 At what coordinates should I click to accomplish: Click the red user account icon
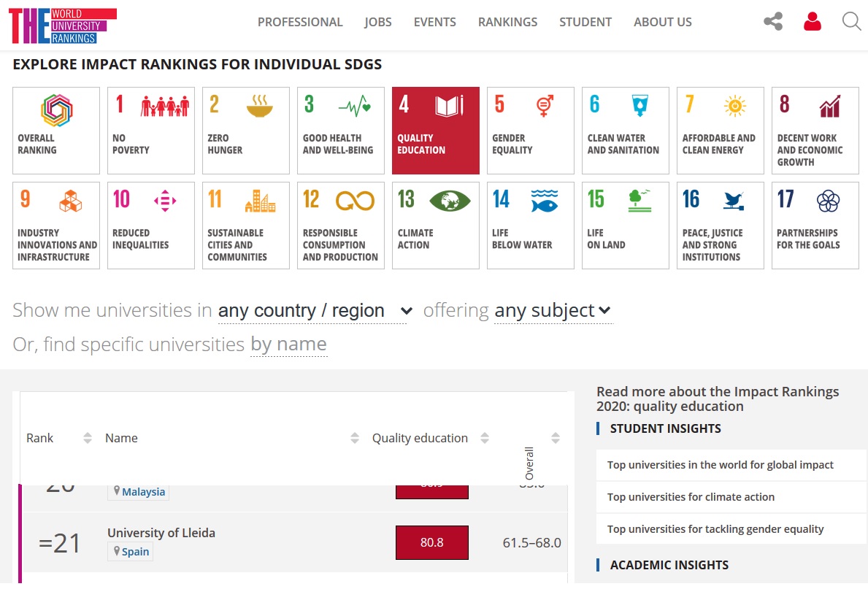pos(812,22)
